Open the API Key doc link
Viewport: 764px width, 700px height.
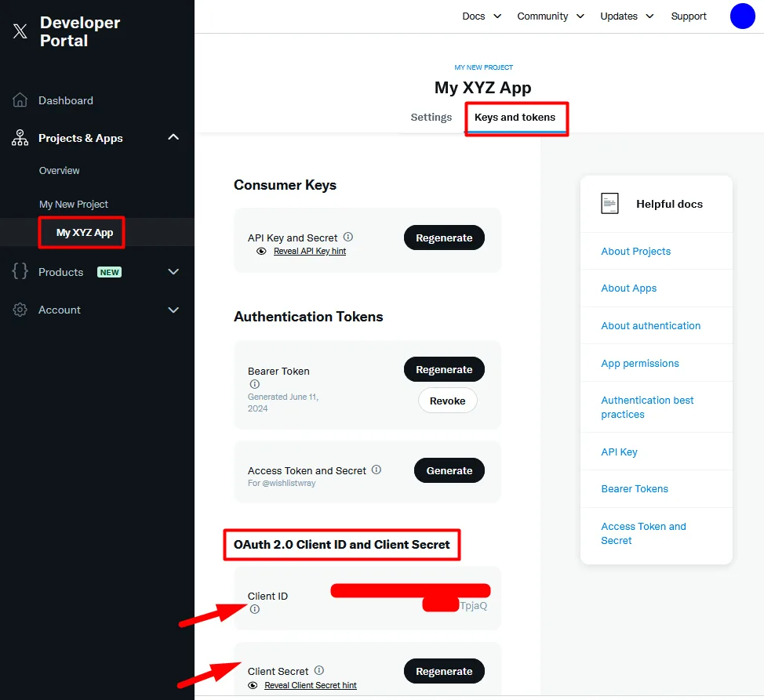click(x=619, y=452)
